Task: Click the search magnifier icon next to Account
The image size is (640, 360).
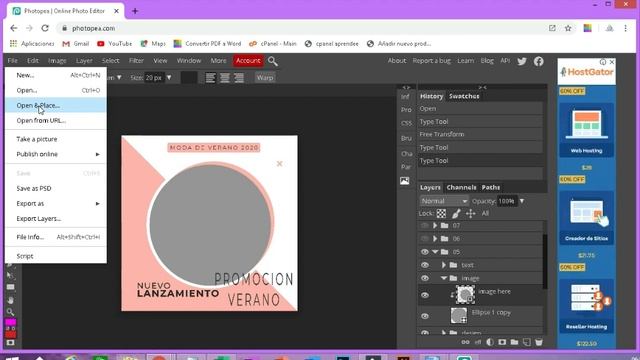Action: click(273, 61)
